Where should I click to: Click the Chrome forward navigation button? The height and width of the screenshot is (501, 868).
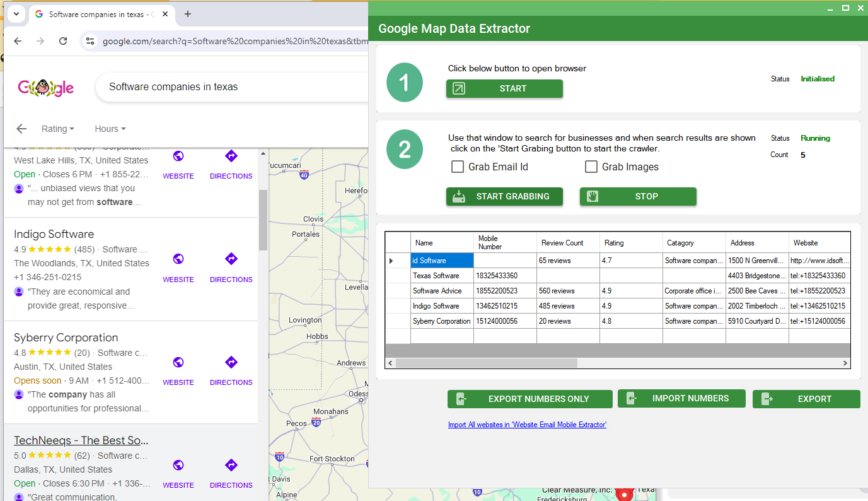click(40, 41)
